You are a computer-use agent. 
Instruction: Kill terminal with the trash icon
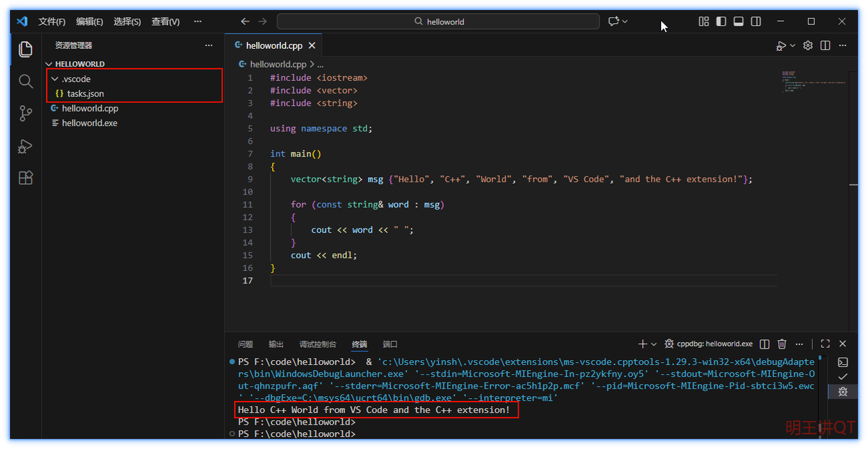(782, 344)
